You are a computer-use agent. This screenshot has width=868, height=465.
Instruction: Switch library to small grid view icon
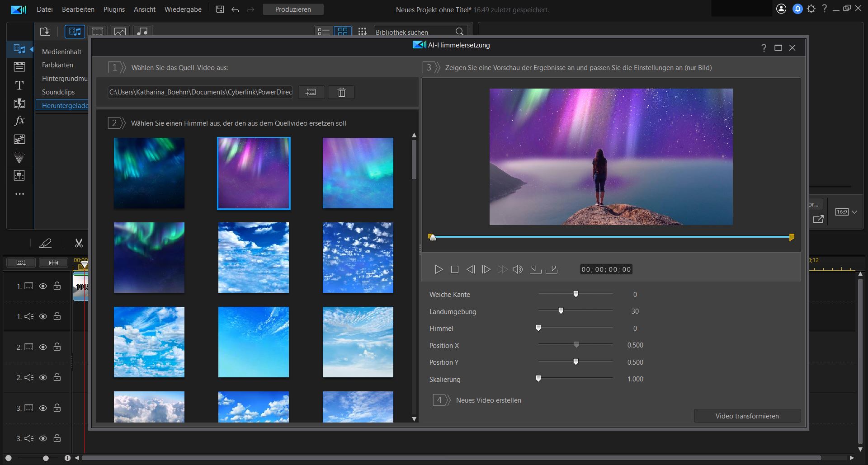point(362,32)
